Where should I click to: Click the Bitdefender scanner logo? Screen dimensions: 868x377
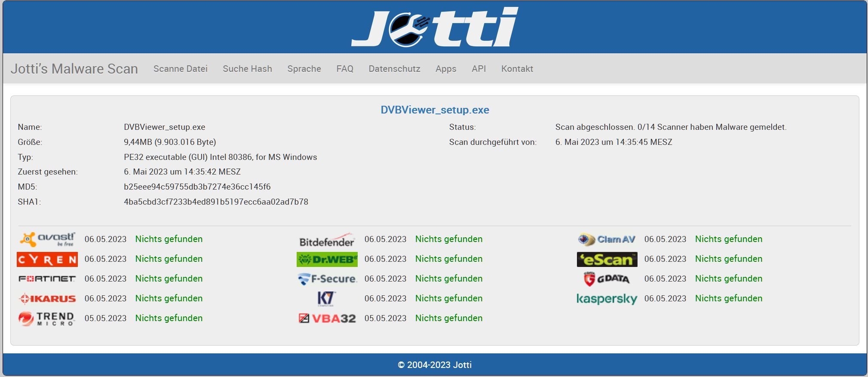pos(327,240)
